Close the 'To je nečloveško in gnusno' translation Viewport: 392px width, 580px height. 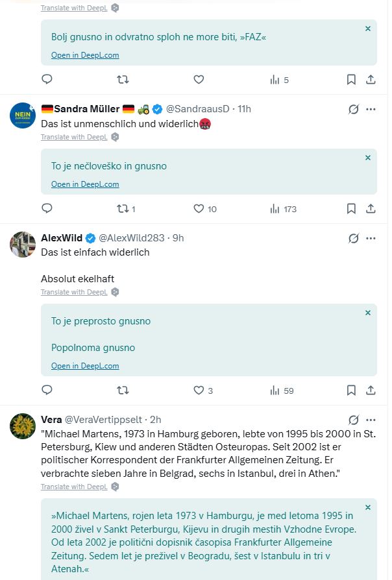click(368, 158)
